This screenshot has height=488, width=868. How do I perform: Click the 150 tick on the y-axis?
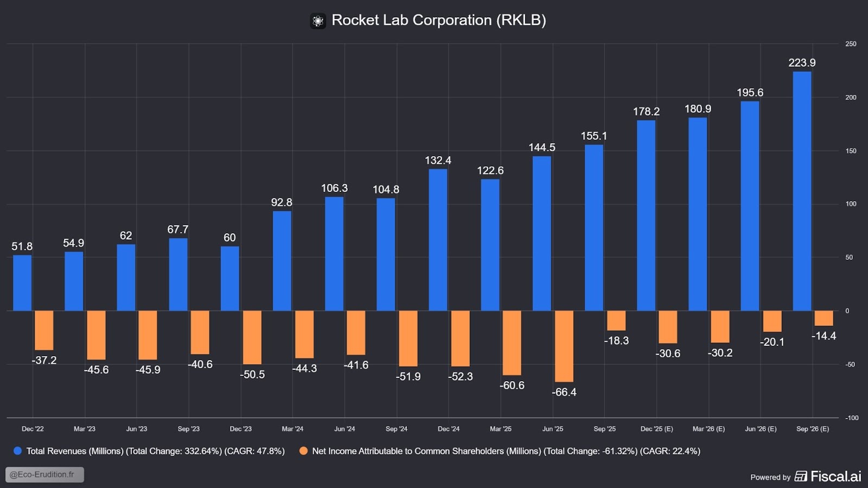pyautogui.click(x=851, y=151)
